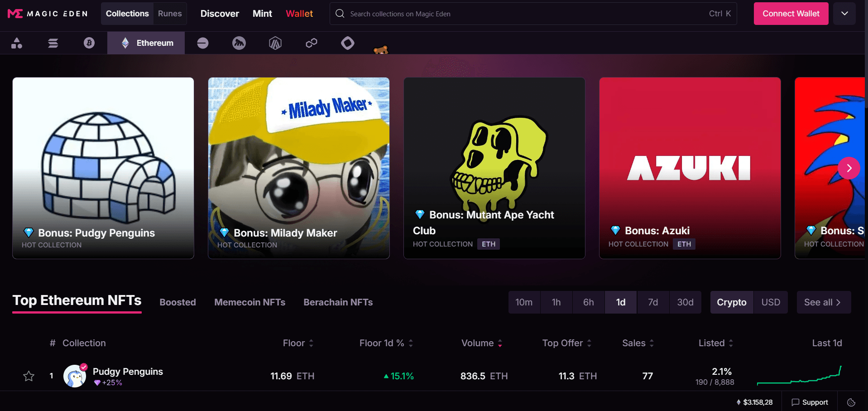This screenshot has width=868, height=411.
Task: Open the Discover menu
Action: (220, 14)
